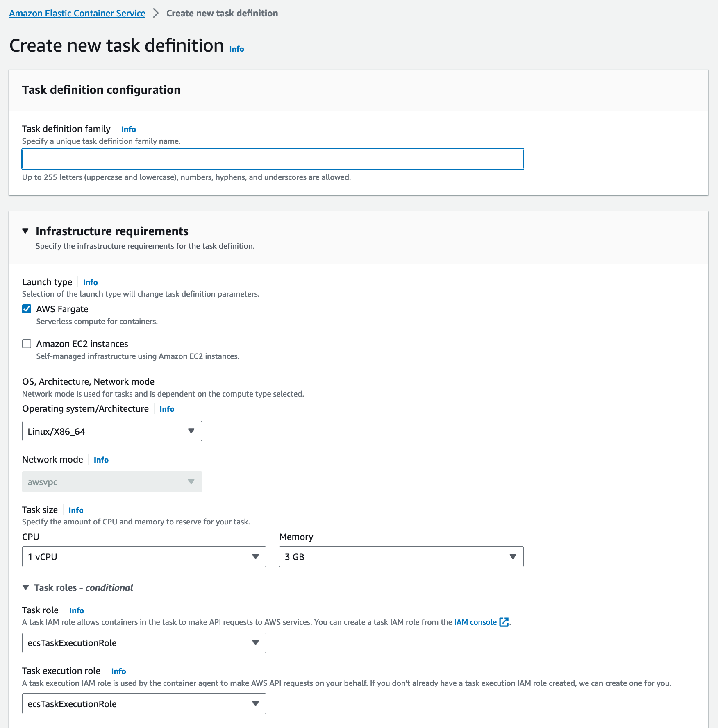Screen dimensions: 718x728
Task: Open Info for Task definition family
Action: click(128, 129)
